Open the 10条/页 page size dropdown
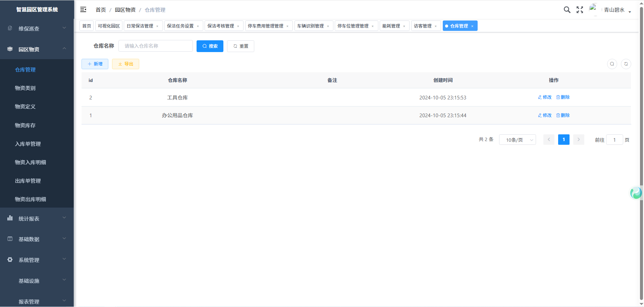The height and width of the screenshot is (307, 644). 517,140
